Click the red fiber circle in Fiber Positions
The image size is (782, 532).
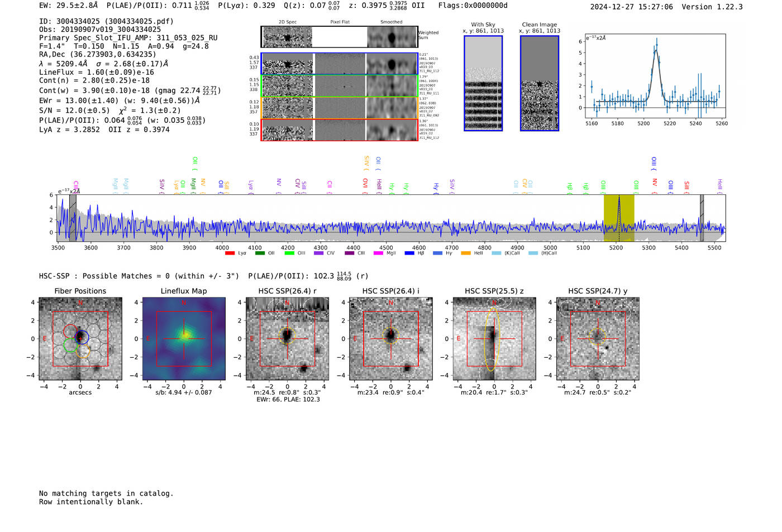[x=70, y=332]
